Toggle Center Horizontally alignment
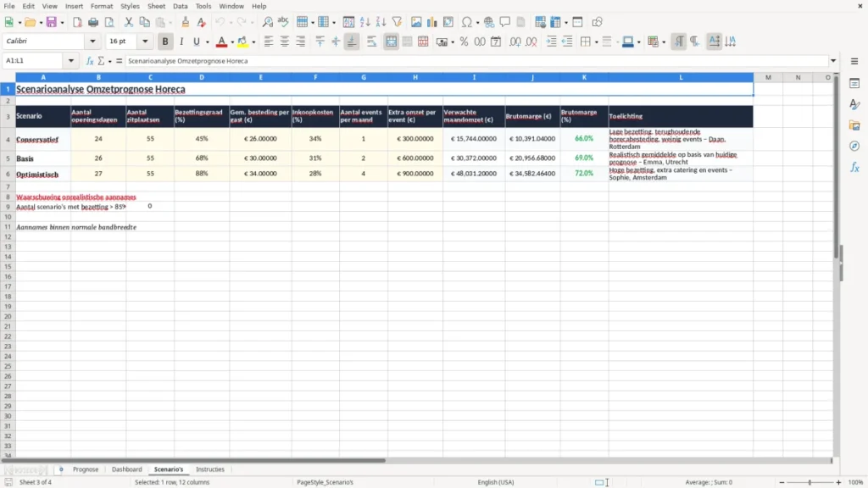This screenshot has width=868, height=488. (x=285, y=42)
